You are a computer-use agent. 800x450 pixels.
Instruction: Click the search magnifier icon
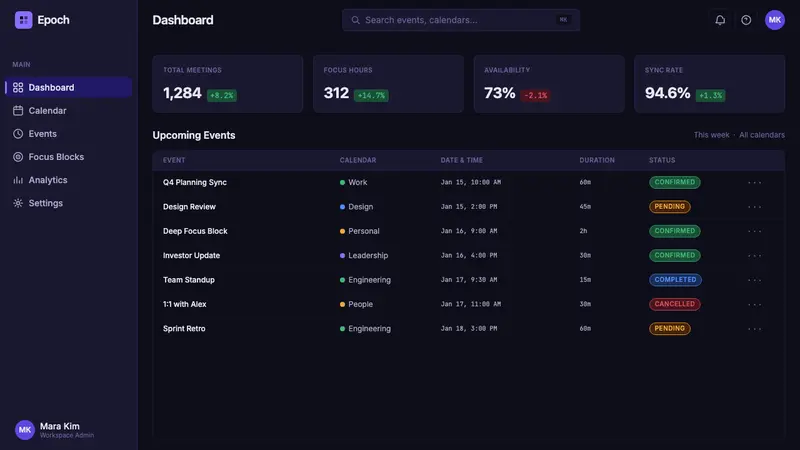click(x=356, y=20)
